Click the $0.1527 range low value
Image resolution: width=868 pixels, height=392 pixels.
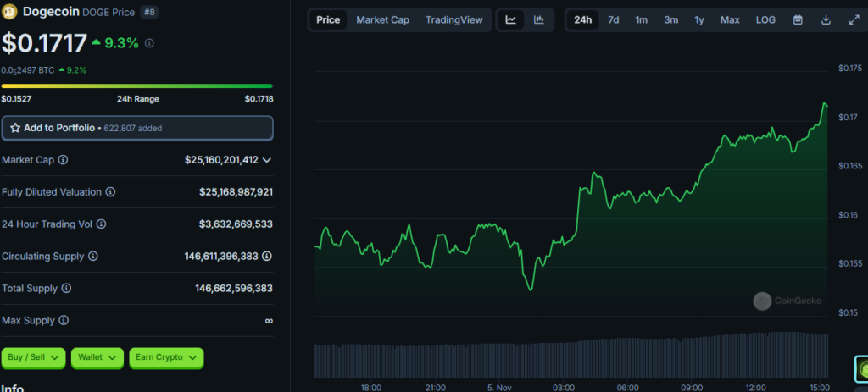point(15,99)
